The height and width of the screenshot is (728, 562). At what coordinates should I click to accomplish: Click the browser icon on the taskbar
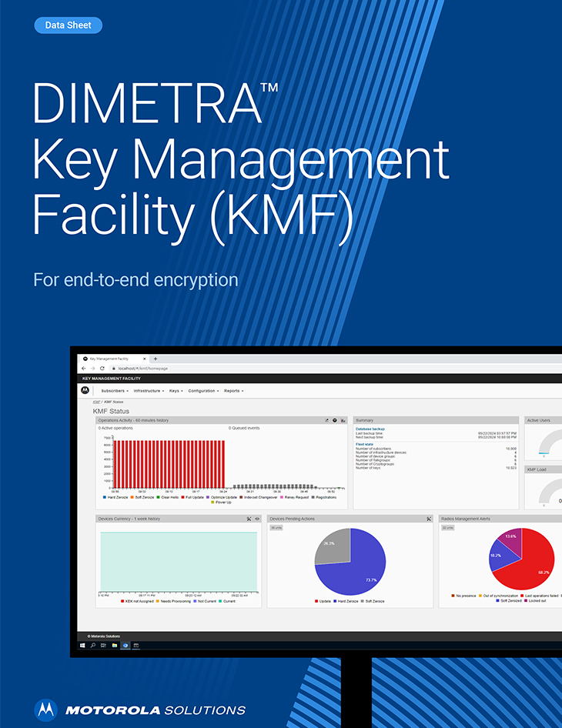[x=125, y=646]
